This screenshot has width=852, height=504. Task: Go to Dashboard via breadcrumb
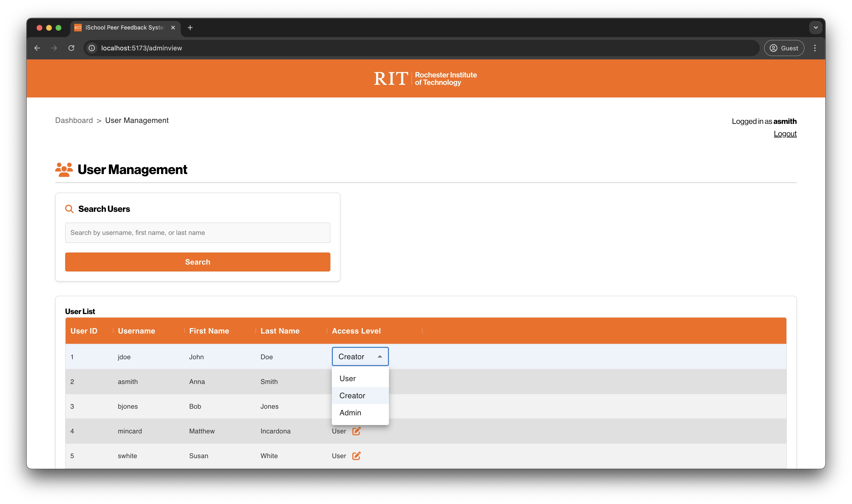point(74,121)
